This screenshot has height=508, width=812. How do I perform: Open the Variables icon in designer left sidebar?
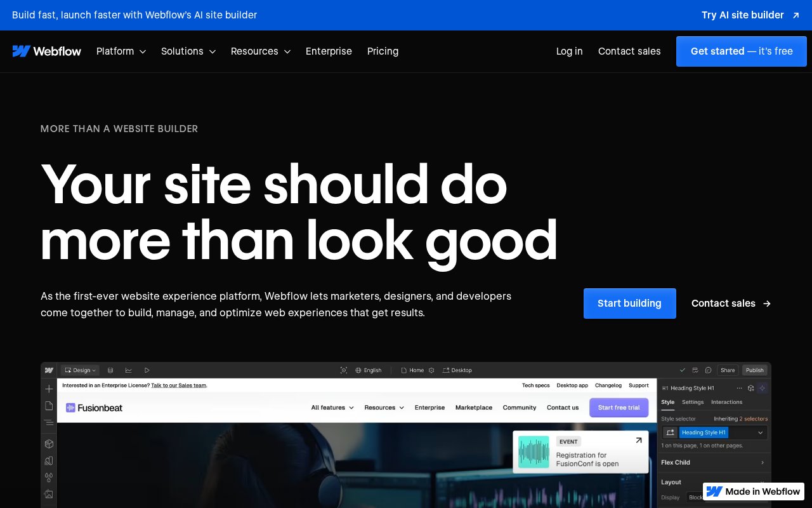point(49,461)
